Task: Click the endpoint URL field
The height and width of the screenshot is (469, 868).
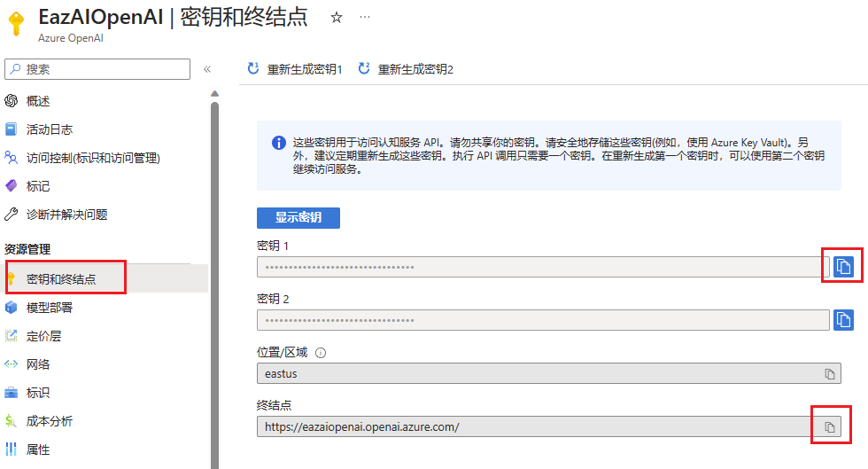Action: (x=548, y=426)
